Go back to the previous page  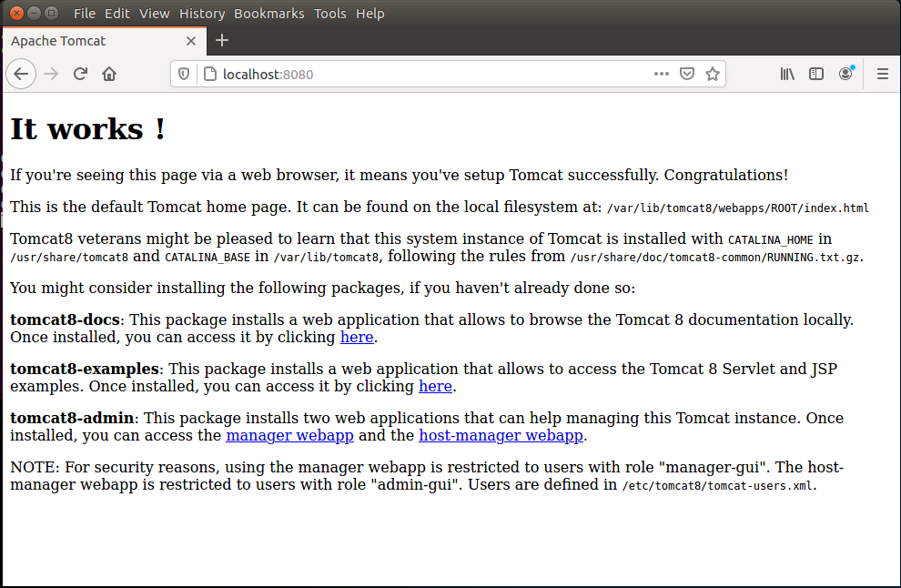(x=21, y=74)
